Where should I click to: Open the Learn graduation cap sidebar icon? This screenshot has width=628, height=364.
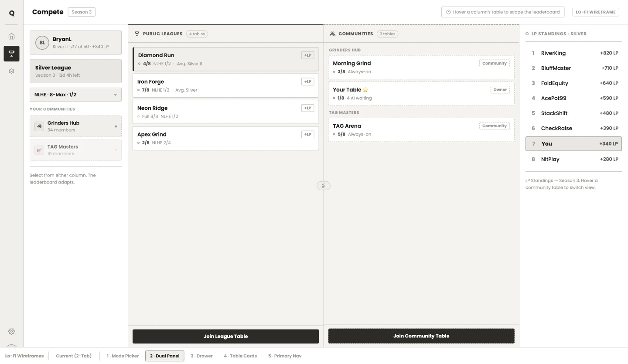(x=12, y=71)
